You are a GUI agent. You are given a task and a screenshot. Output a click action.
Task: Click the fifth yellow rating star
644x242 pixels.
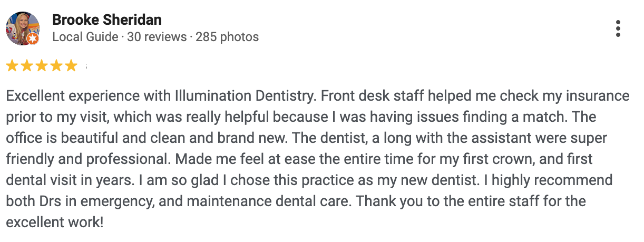click(71, 66)
